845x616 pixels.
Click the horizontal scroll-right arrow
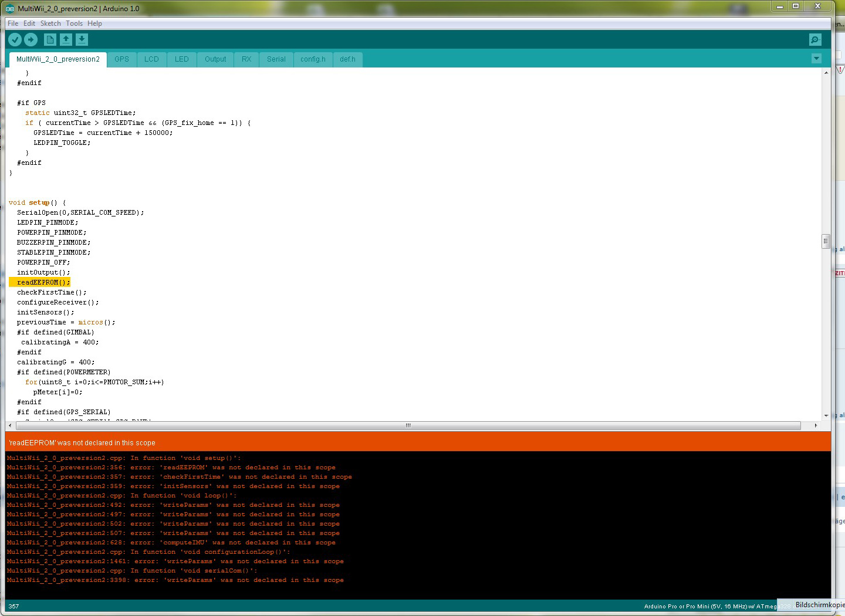pyautogui.click(x=816, y=425)
